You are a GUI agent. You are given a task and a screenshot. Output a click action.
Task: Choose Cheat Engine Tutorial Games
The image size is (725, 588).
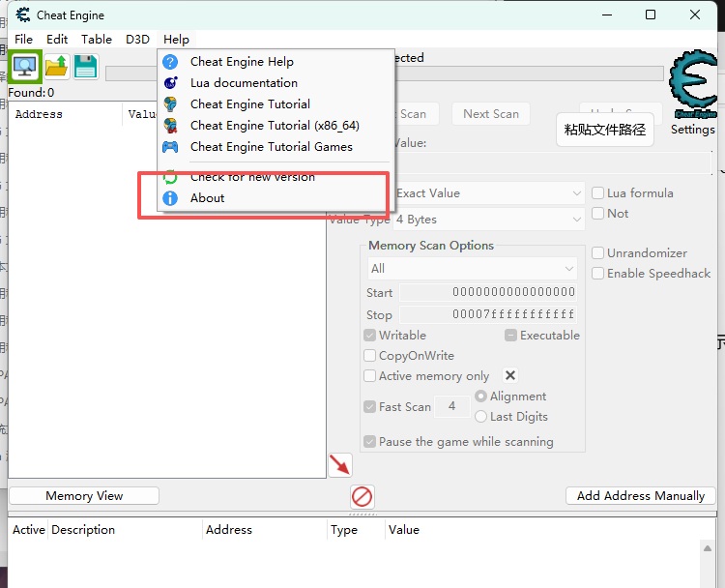pos(275,147)
